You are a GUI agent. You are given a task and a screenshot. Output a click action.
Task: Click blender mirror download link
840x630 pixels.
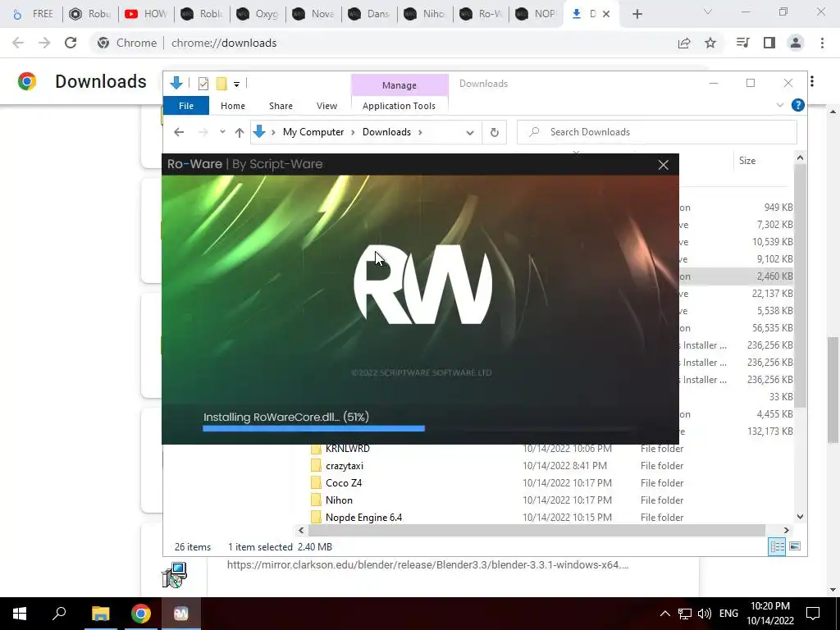tap(427, 564)
